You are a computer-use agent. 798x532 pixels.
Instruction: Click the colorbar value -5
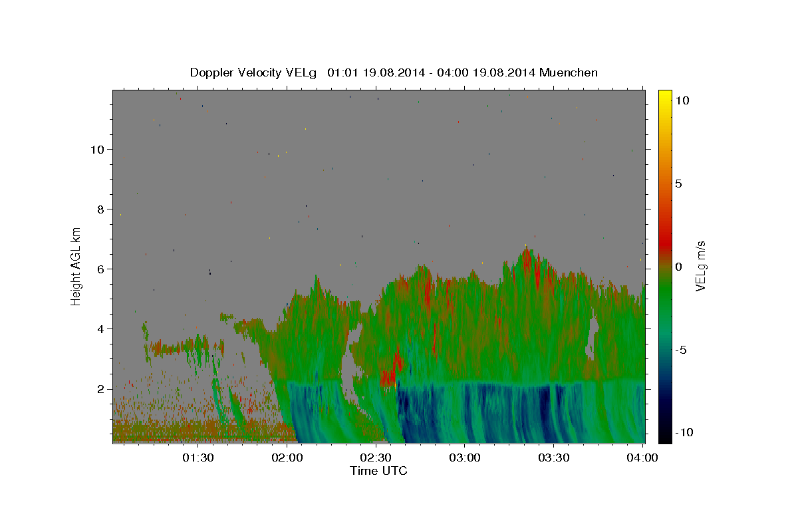(x=680, y=350)
